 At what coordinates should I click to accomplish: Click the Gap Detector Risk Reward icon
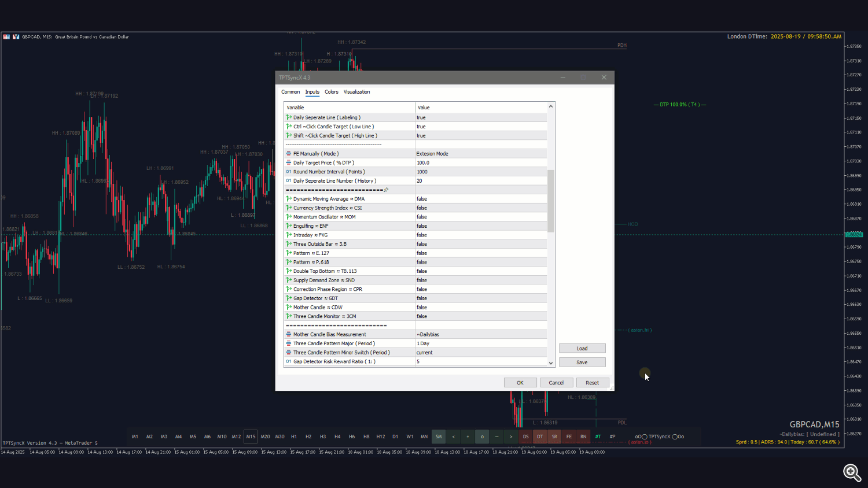(x=289, y=361)
